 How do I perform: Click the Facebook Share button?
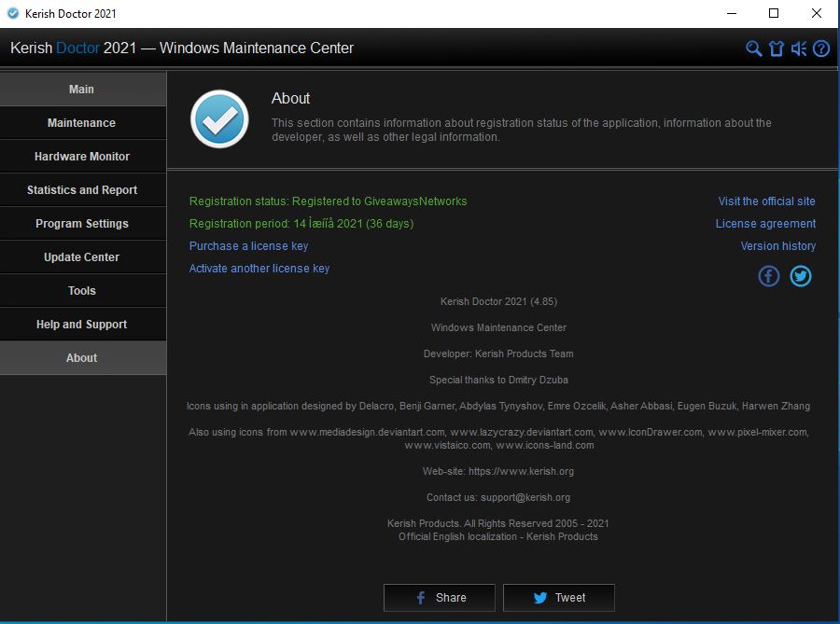[440, 598]
